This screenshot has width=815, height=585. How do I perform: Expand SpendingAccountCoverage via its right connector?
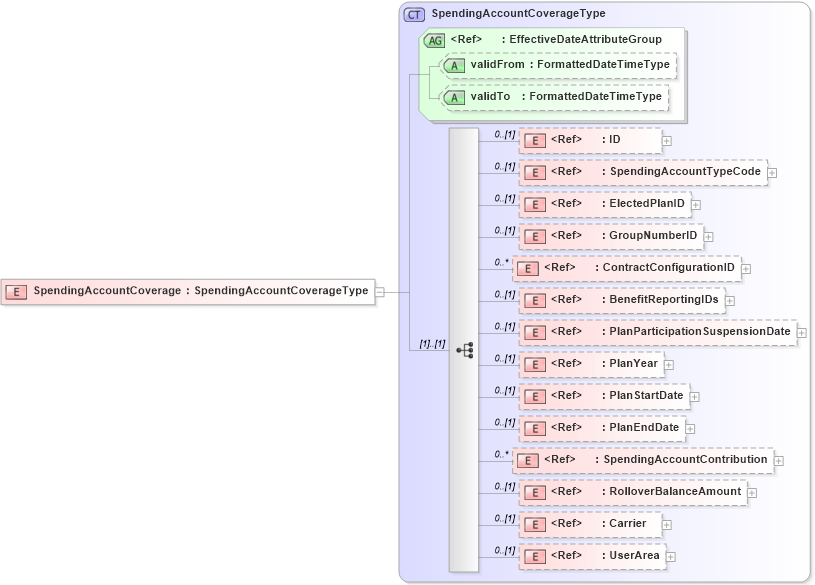point(378,290)
